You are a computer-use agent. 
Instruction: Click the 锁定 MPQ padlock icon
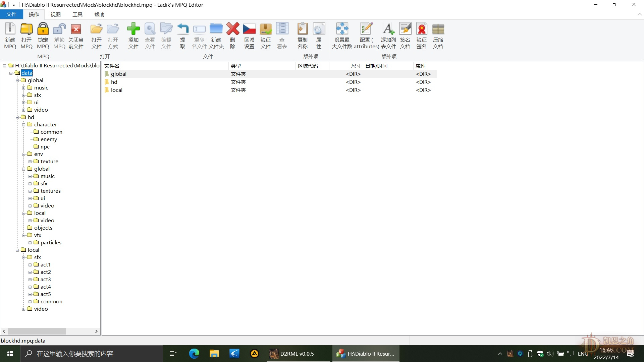pos(43,29)
